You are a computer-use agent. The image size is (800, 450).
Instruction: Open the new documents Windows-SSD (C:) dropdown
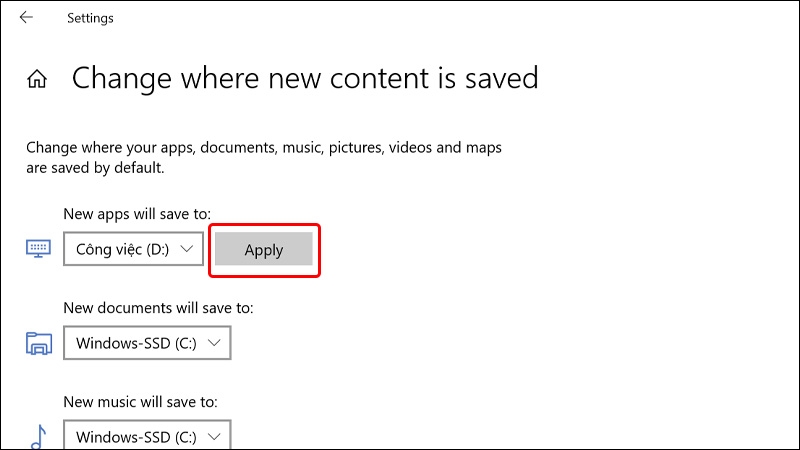click(147, 343)
